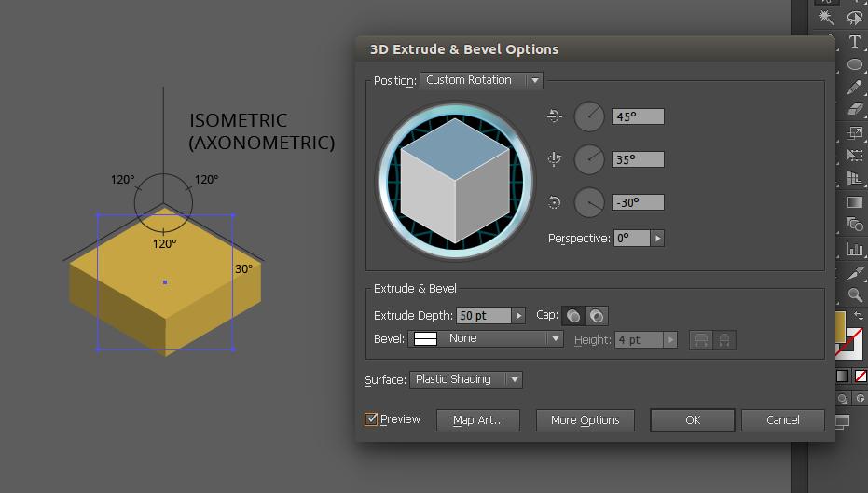868x493 pixels.
Task: Choose Draw Inside mode
Action: (861, 398)
